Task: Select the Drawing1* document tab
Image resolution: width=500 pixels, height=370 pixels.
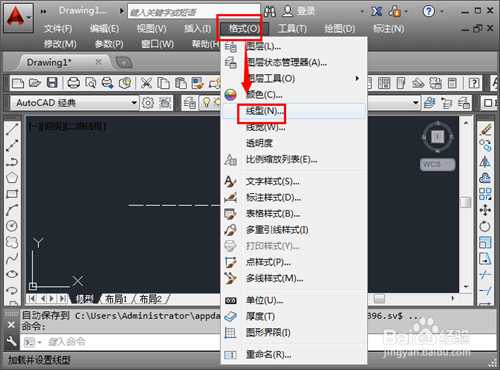Action: click(x=63, y=62)
